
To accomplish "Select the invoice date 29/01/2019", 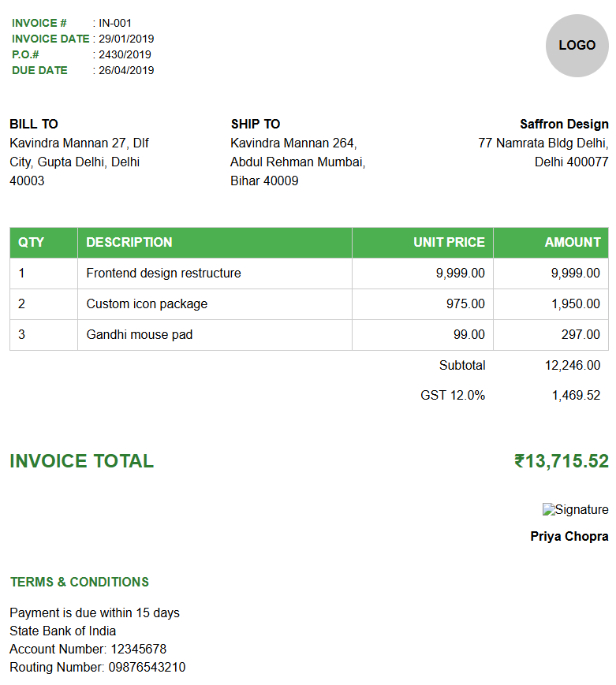I will click(126, 39).
